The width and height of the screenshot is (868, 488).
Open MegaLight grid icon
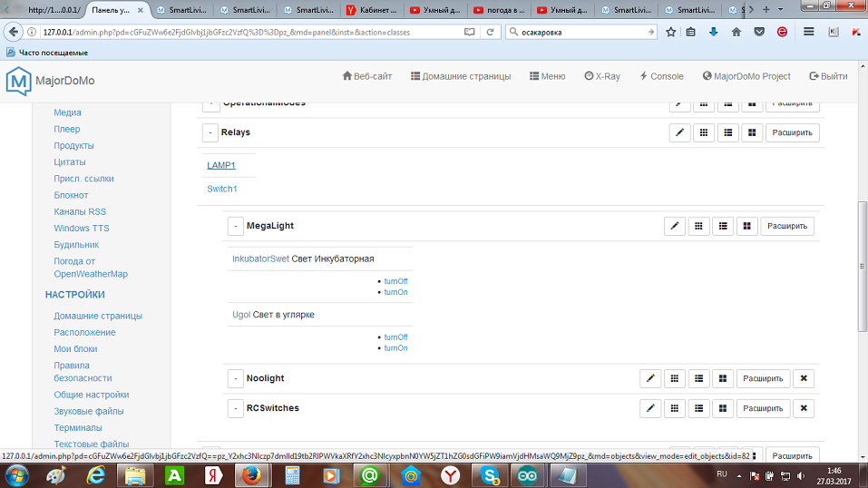click(x=698, y=226)
